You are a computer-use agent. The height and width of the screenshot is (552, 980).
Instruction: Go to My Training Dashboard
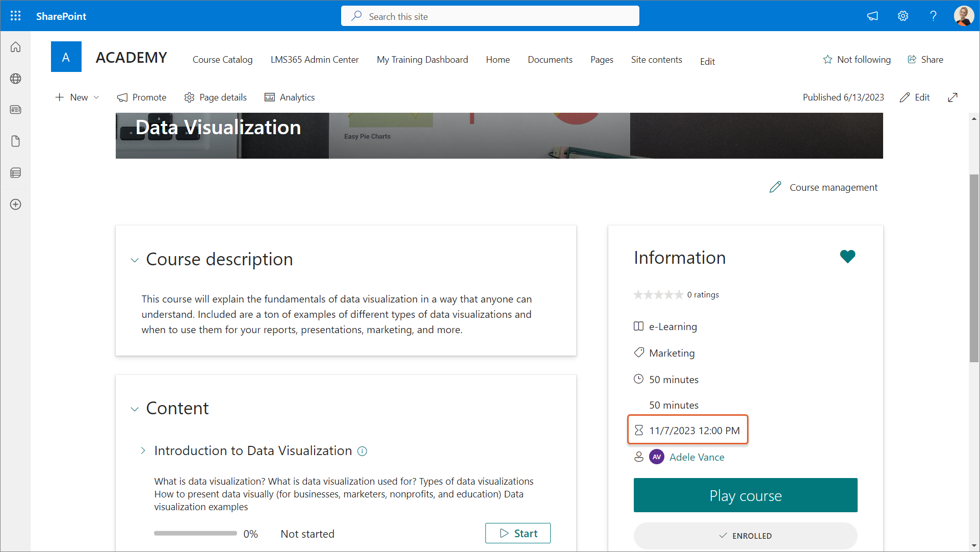tap(422, 60)
